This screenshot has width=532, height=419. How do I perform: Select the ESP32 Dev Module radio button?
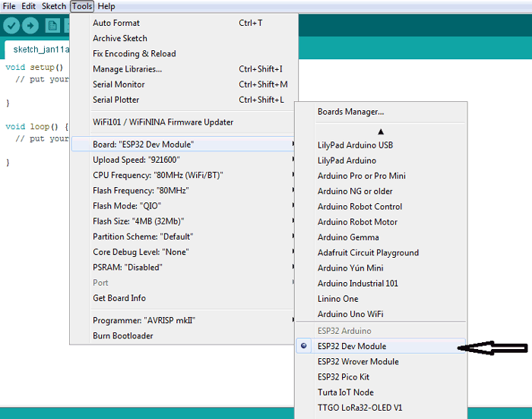[304, 346]
